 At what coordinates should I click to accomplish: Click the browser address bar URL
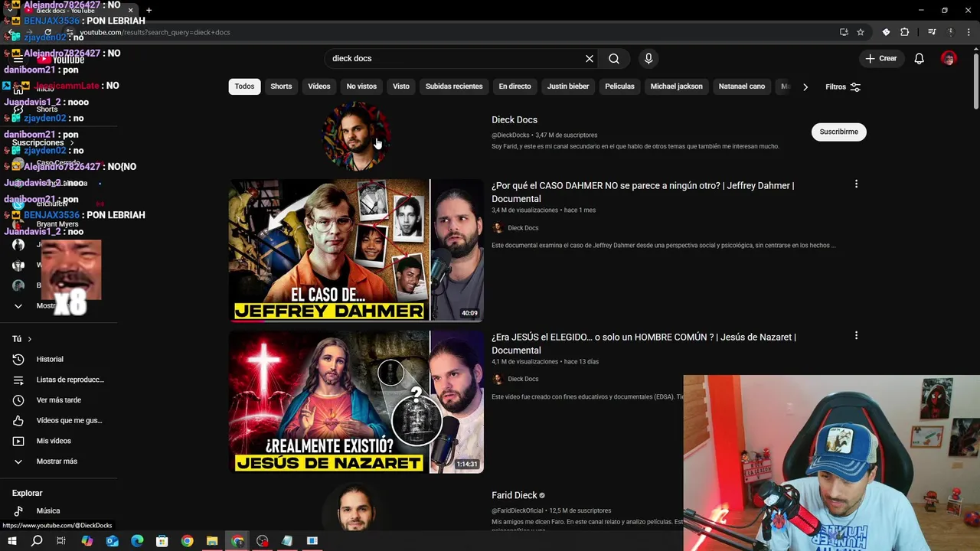(x=155, y=32)
